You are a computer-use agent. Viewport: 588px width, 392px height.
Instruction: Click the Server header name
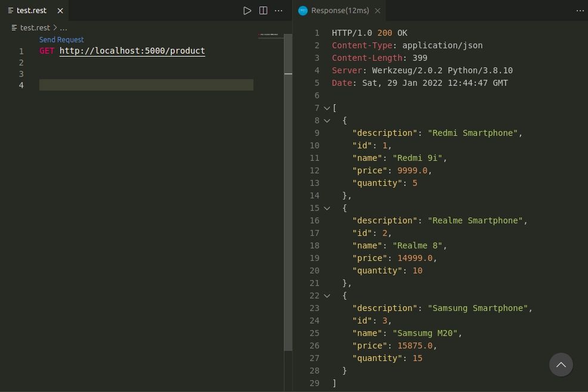[347, 70]
